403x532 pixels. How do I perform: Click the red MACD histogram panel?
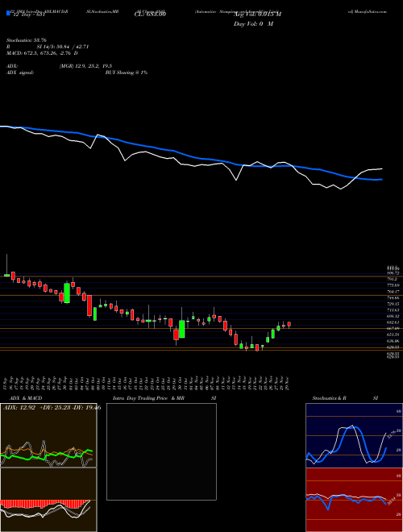tap(48, 500)
